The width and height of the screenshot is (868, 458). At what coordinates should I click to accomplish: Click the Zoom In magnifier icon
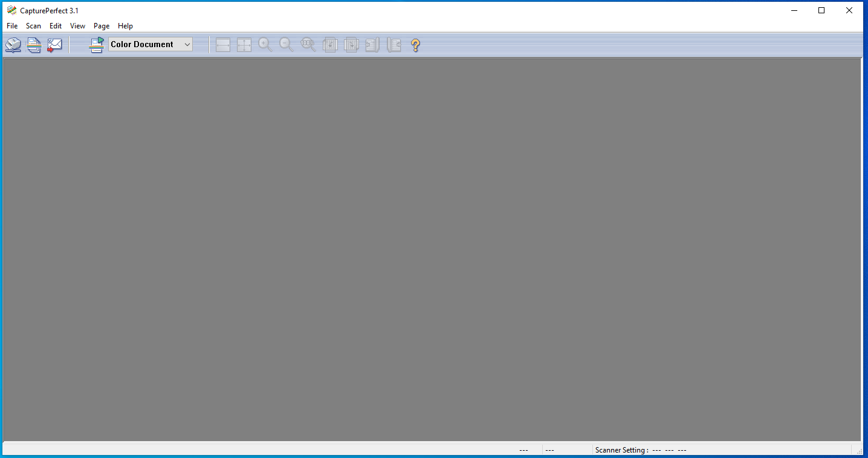265,45
